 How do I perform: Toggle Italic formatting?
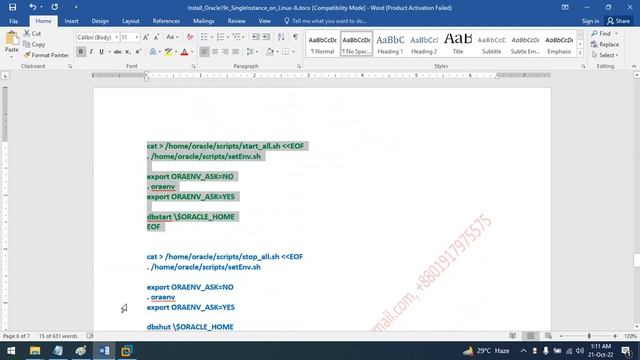coord(91,52)
